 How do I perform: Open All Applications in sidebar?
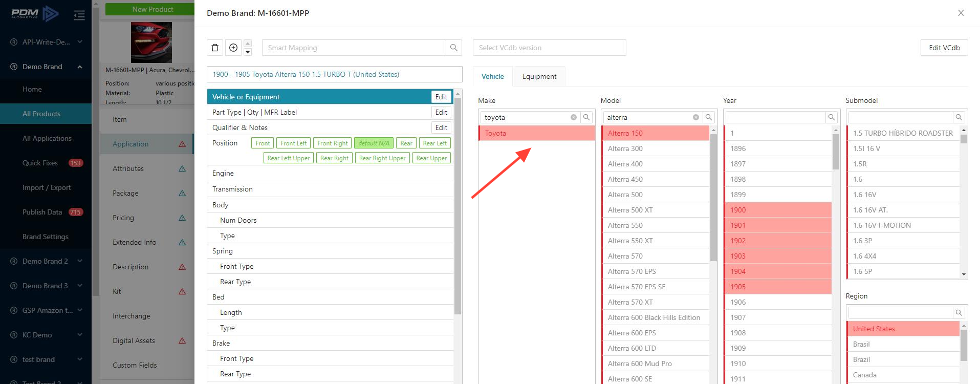tap(46, 138)
